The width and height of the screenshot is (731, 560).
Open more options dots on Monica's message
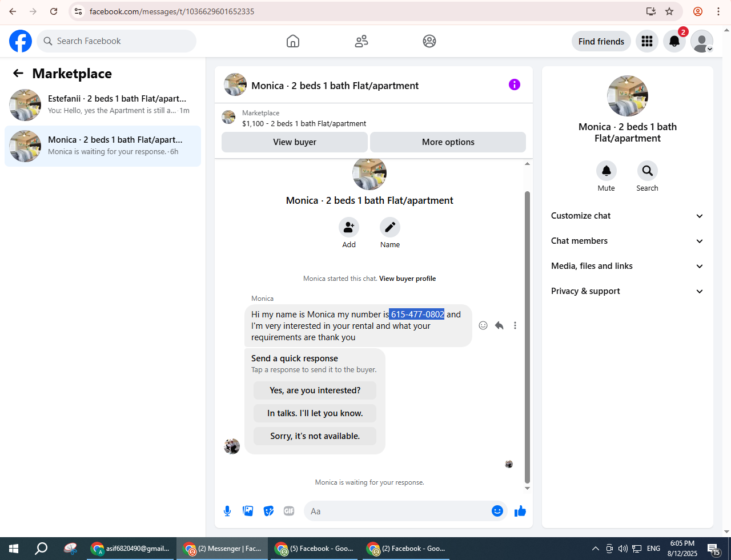pyautogui.click(x=515, y=325)
